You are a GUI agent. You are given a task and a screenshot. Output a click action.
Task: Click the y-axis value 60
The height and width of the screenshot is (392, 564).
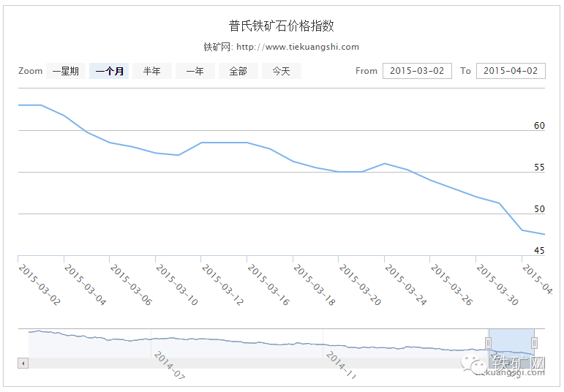pos(539,126)
